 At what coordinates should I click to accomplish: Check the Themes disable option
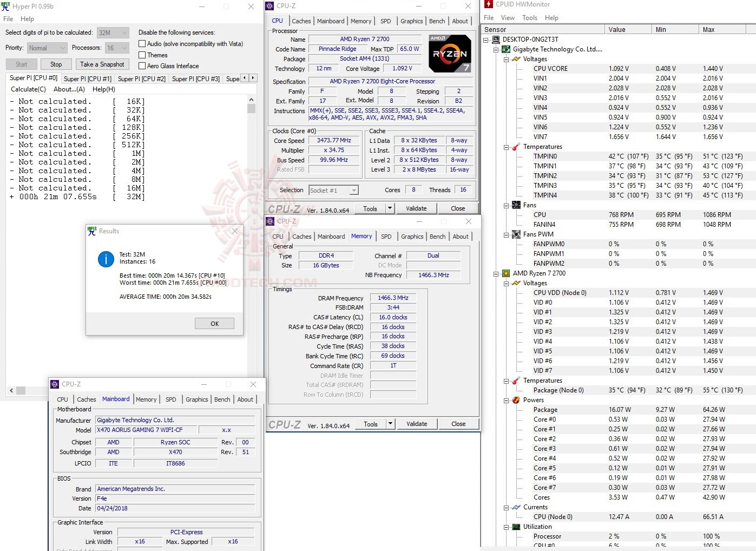click(141, 55)
